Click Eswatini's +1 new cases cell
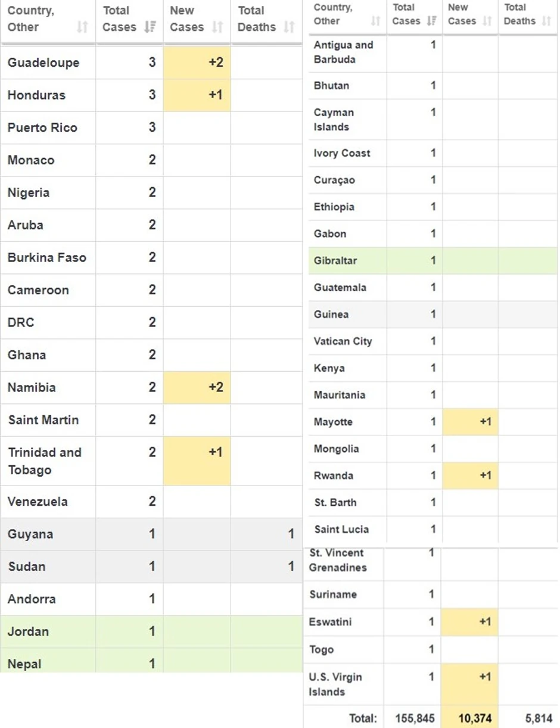Screen dimensions: 560x728 [471, 622]
